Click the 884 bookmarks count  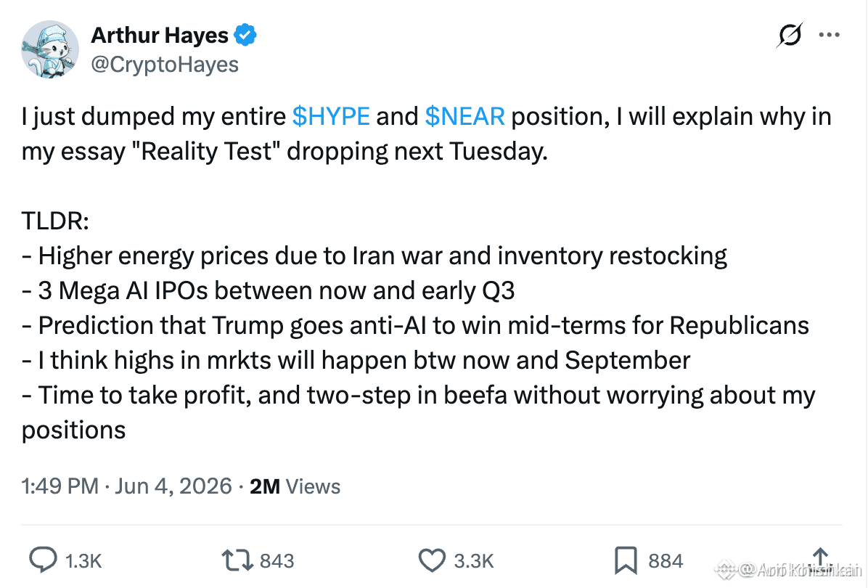click(666, 561)
